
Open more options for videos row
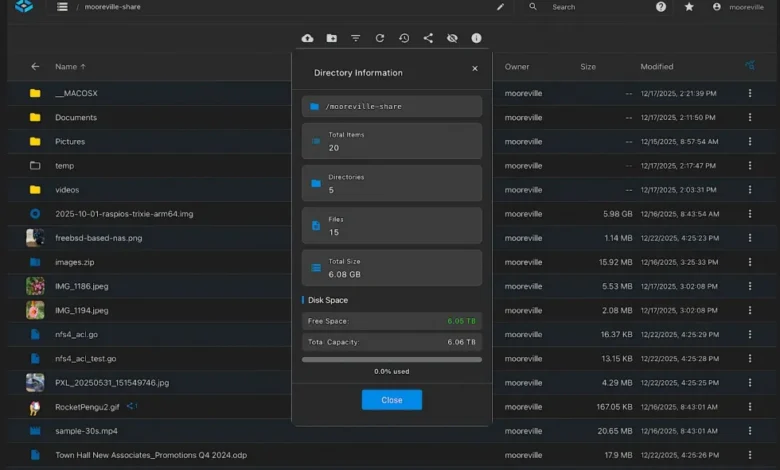point(750,189)
